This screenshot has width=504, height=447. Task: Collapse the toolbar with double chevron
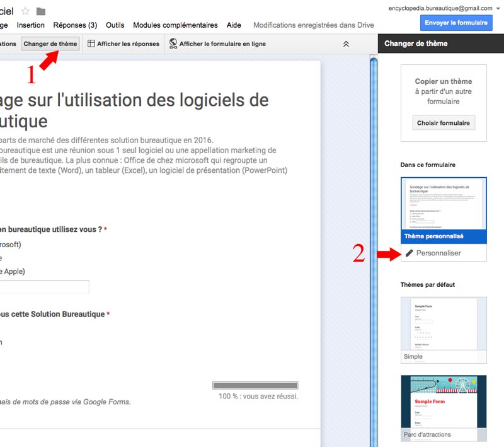(x=345, y=44)
